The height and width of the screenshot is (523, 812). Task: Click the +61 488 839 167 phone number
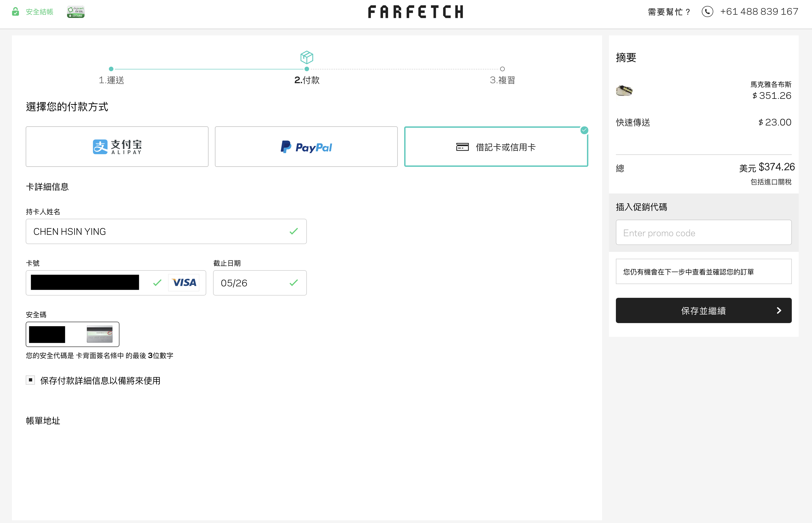759,11
